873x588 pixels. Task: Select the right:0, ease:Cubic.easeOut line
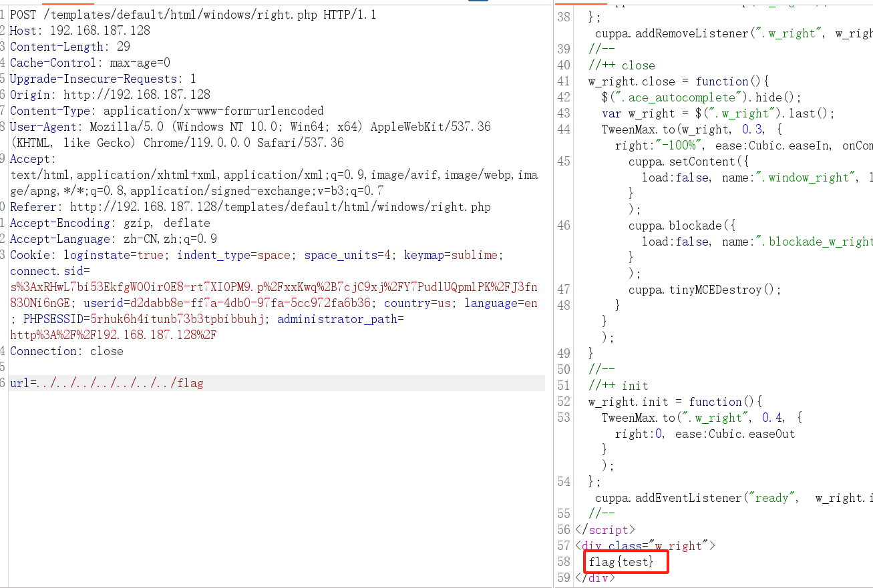pos(705,433)
